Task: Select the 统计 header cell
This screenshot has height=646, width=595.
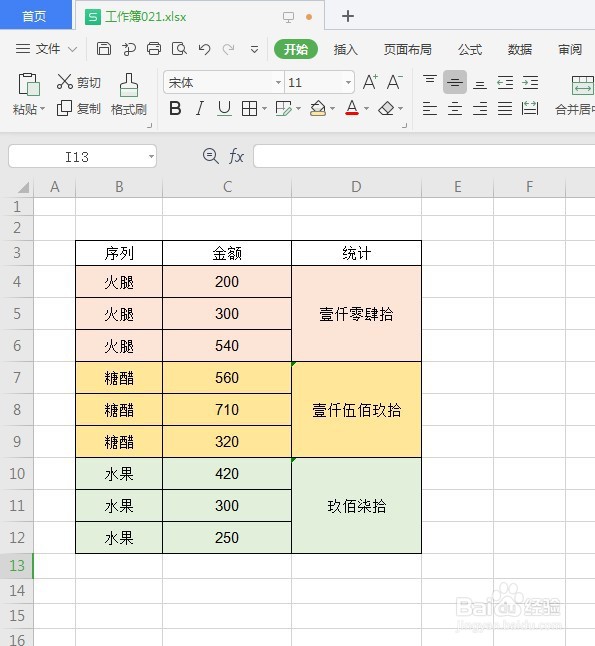Action: click(x=356, y=253)
